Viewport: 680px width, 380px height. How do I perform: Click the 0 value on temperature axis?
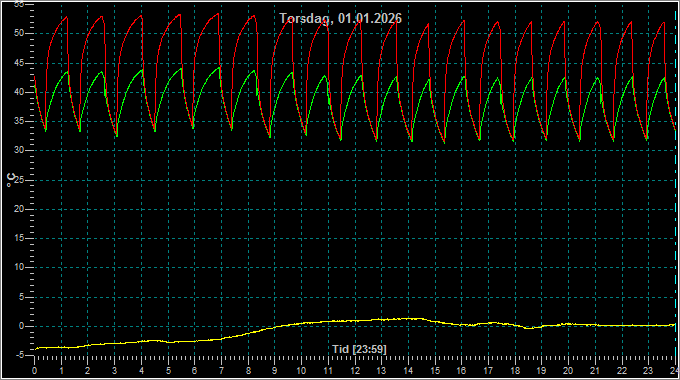coord(21,326)
